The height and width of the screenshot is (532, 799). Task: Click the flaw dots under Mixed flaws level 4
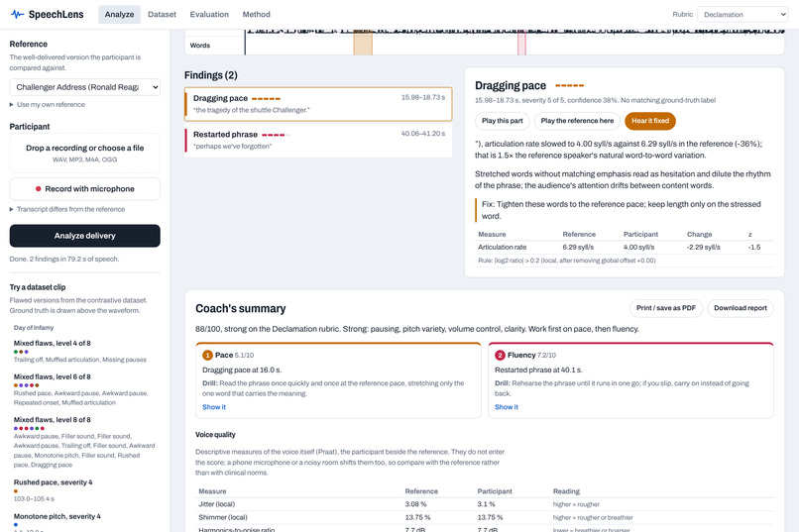(x=21, y=352)
